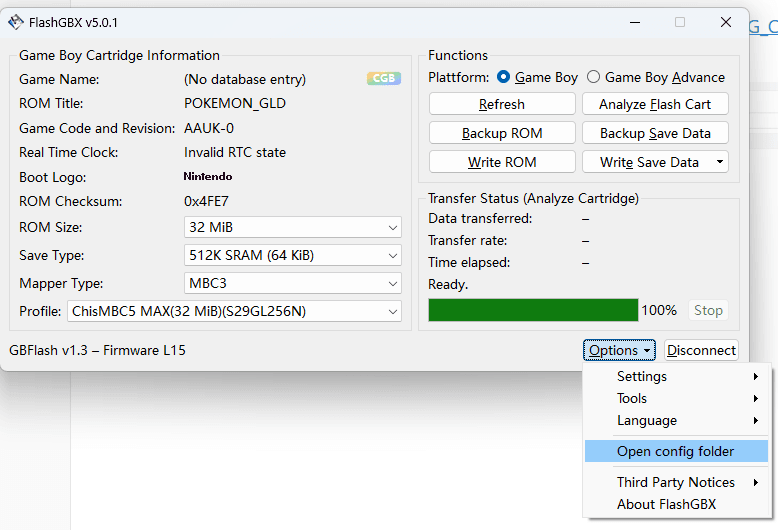Click the Disconnect button
This screenshot has width=778, height=530.
[x=701, y=350]
